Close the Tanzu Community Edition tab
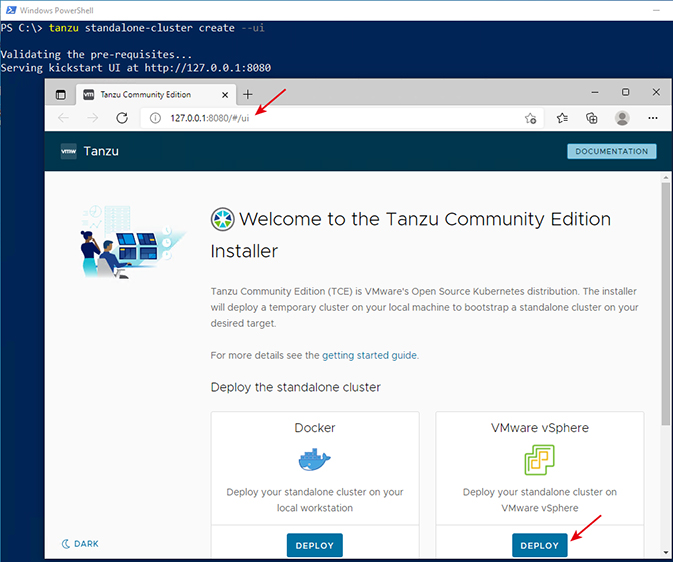 pyautogui.click(x=225, y=95)
